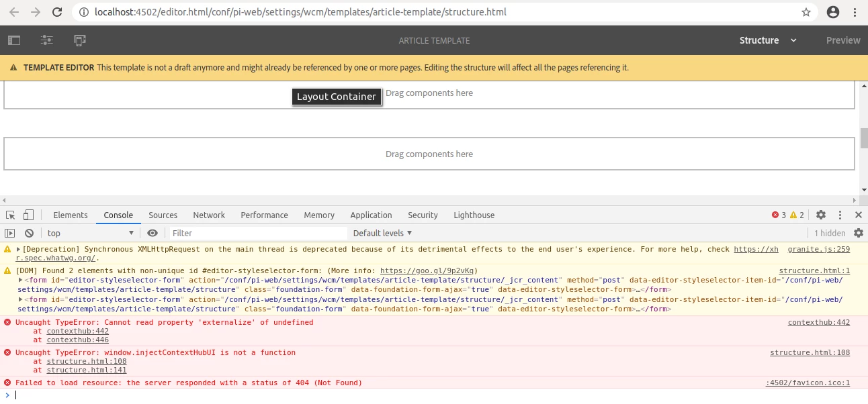
Task: Go forward in browser history
Action: [36, 12]
